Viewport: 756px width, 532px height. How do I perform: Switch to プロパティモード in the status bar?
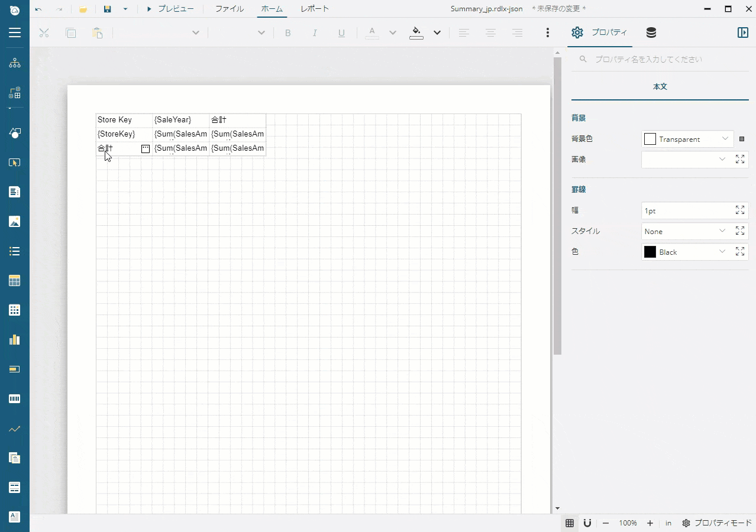click(x=718, y=523)
